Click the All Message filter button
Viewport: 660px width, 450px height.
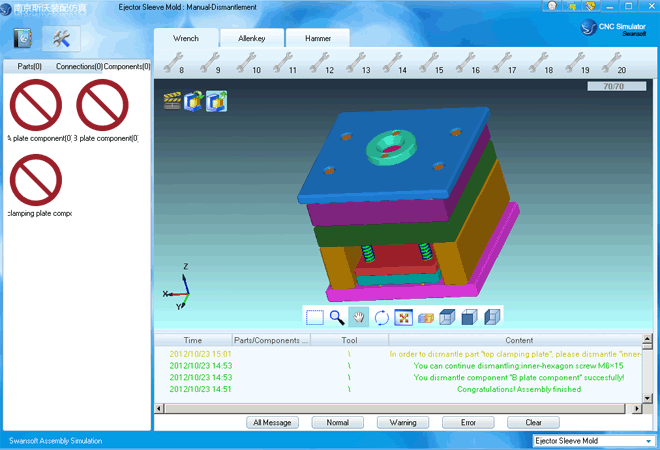(x=271, y=422)
